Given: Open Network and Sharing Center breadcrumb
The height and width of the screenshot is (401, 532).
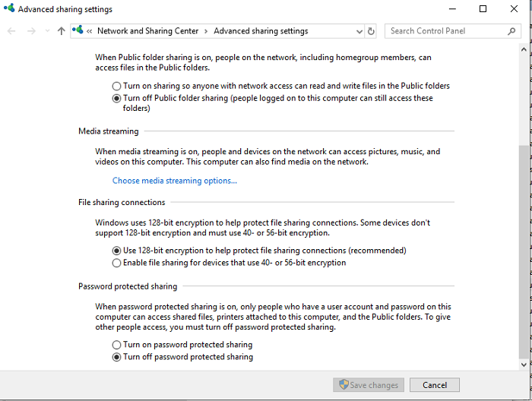Looking at the screenshot, I should tap(147, 31).
